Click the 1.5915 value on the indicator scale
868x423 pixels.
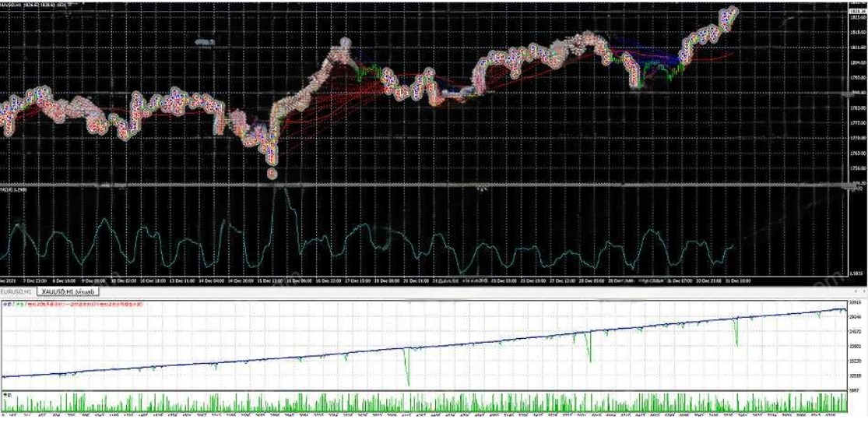click(x=856, y=273)
